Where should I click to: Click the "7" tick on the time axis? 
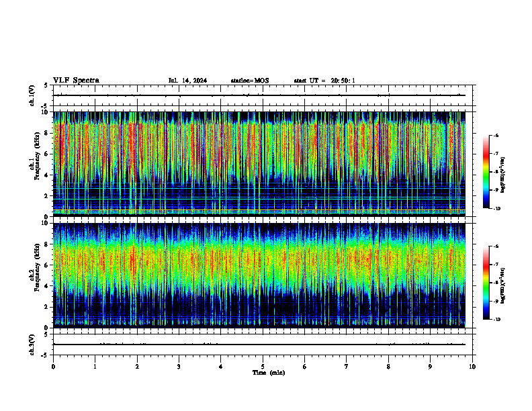click(x=347, y=367)
